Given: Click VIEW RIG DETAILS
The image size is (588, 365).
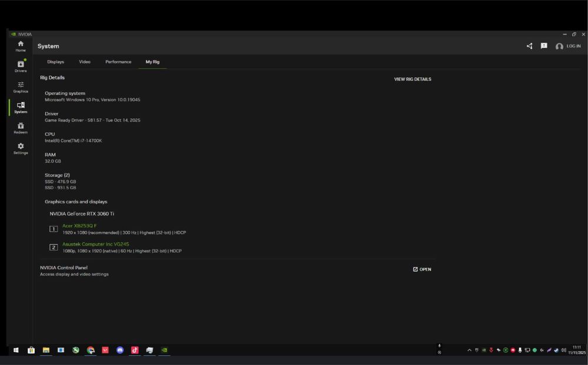Looking at the screenshot, I should pyautogui.click(x=413, y=79).
